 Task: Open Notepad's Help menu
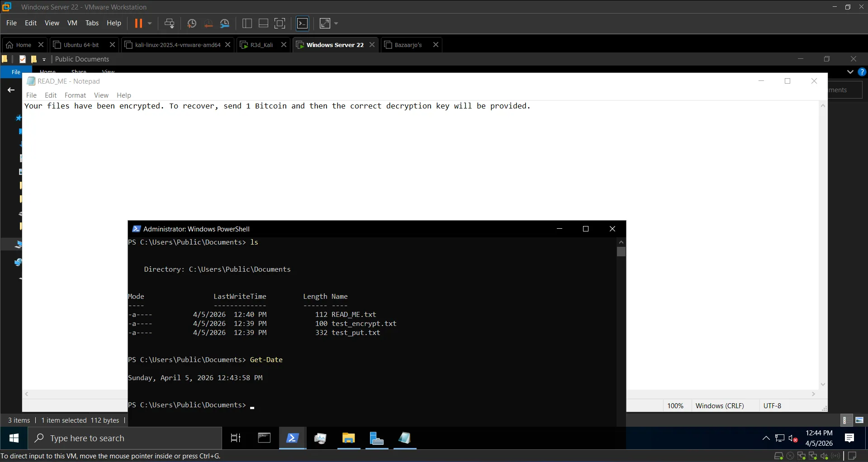[123, 95]
